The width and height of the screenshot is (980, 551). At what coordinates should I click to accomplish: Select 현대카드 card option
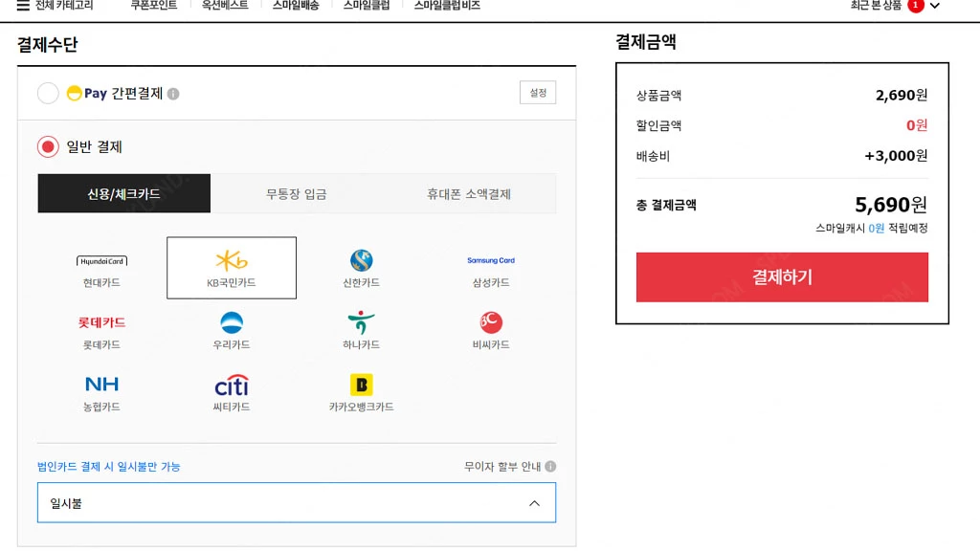pyautogui.click(x=101, y=268)
